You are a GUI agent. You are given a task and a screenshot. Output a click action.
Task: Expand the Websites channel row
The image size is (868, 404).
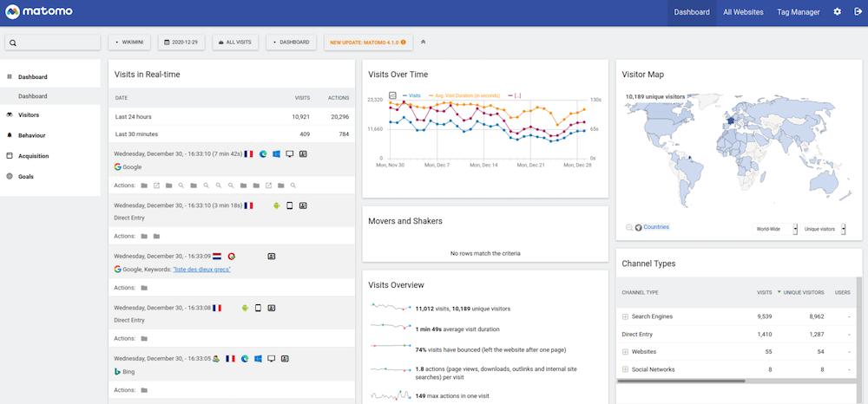625,351
